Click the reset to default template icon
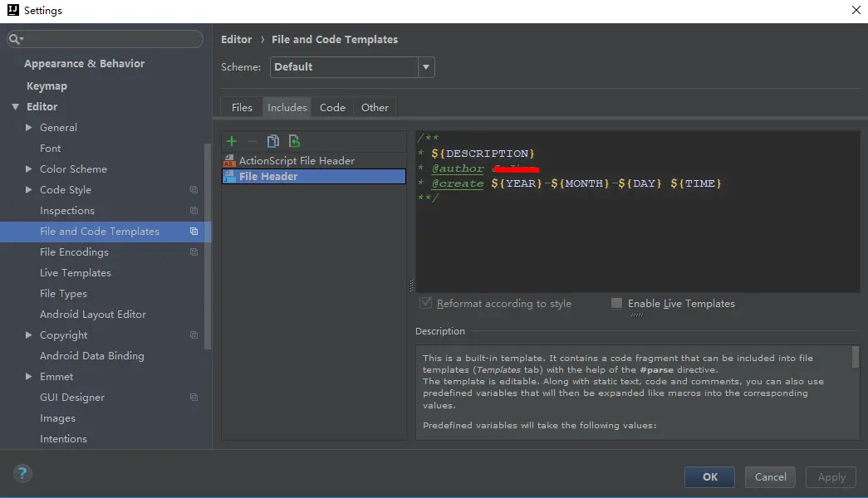The image size is (868, 498). coord(295,141)
